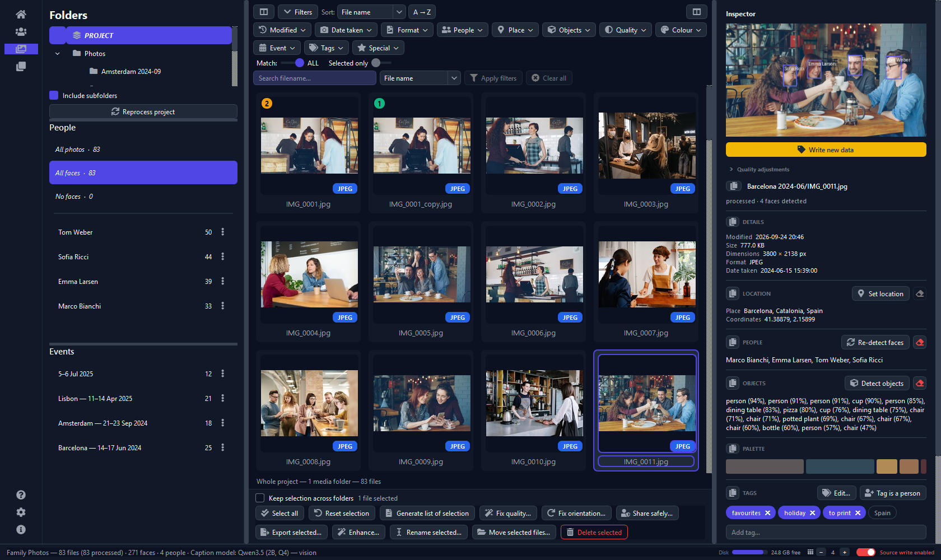The width and height of the screenshot is (941, 560).
Task: Open the Home icon in left sidebar
Action: point(21,15)
